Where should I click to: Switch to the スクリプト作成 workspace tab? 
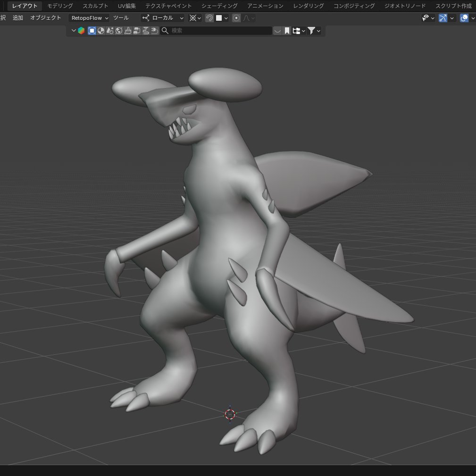point(453,6)
